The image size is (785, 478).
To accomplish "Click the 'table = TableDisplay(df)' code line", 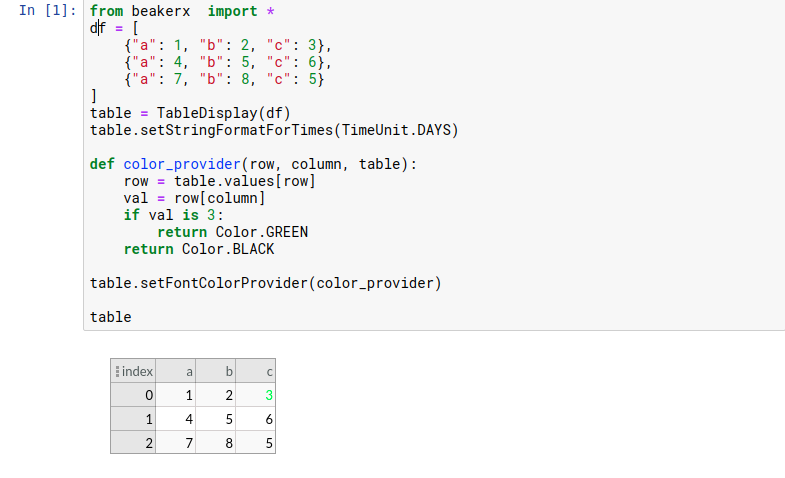I will 190,113.
